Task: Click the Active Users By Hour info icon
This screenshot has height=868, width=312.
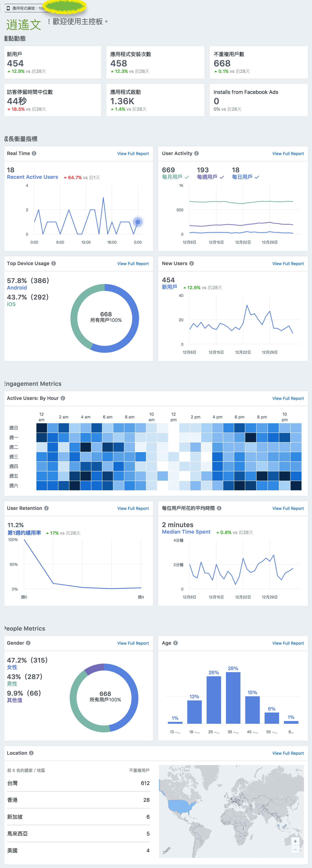Action: point(63,398)
